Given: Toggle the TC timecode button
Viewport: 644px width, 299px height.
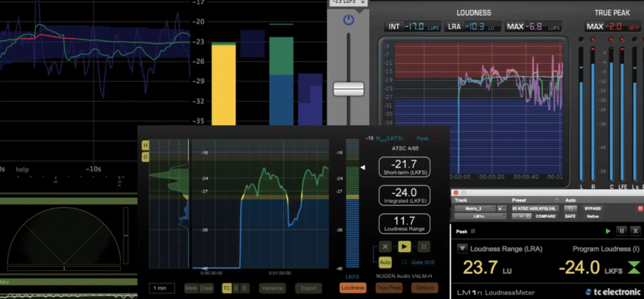Looking at the screenshot, I should point(227,288).
